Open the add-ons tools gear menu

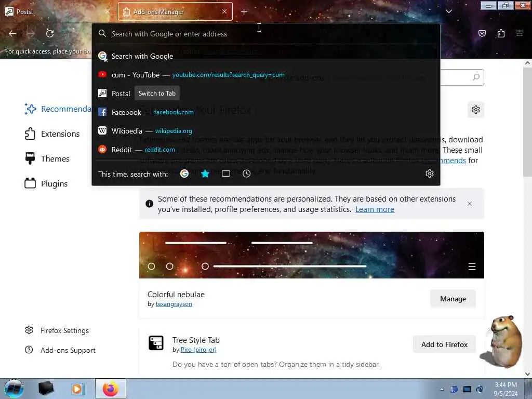pos(476,110)
